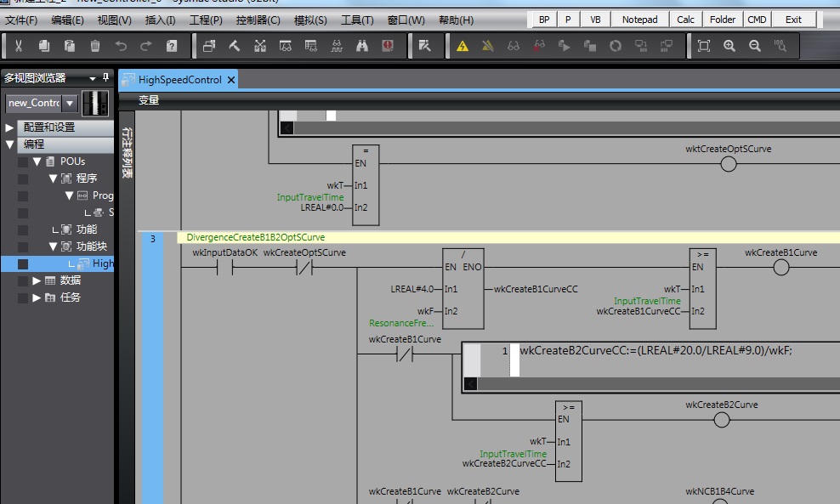Click the Undo arrow icon

[121, 46]
